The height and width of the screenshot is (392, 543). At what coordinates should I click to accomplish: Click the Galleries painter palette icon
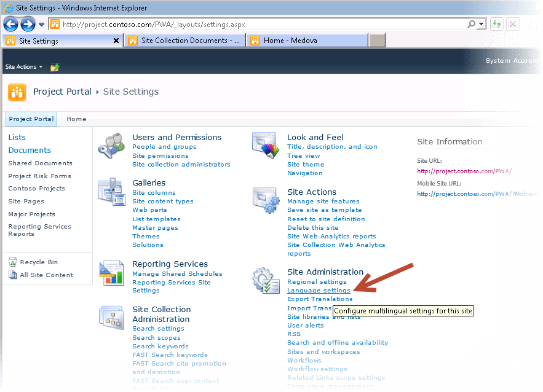[x=113, y=191]
